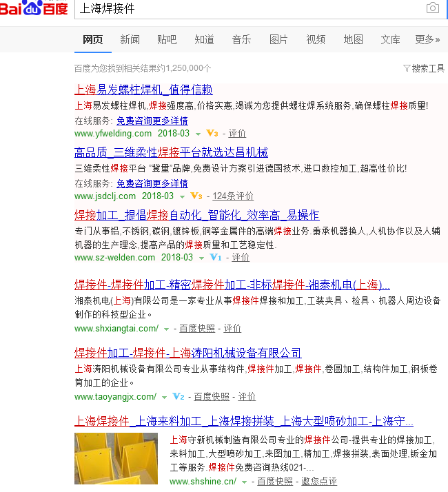
Task: Select the 地图 tab
Action: [353, 39]
